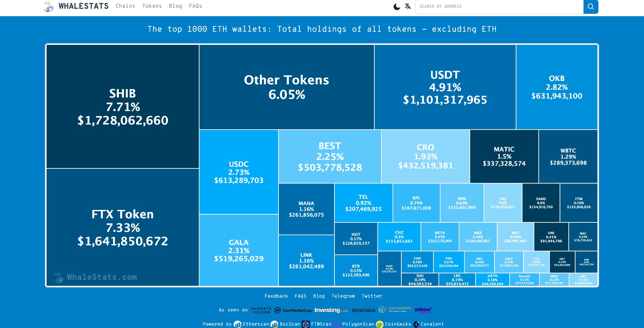Image resolution: width=644 pixels, height=328 pixels.
Task: Click the Feedback footer link
Action: pos(276,296)
